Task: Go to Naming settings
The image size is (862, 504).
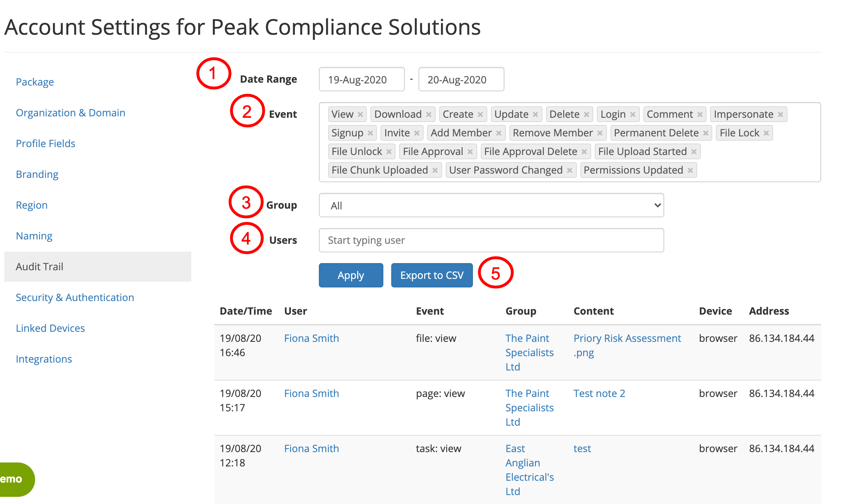Action: 34,236
